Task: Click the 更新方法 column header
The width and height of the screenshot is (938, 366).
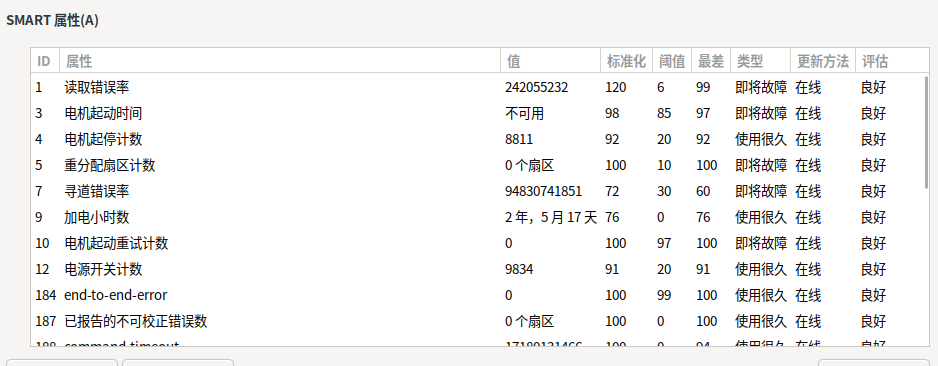Action: point(823,61)
